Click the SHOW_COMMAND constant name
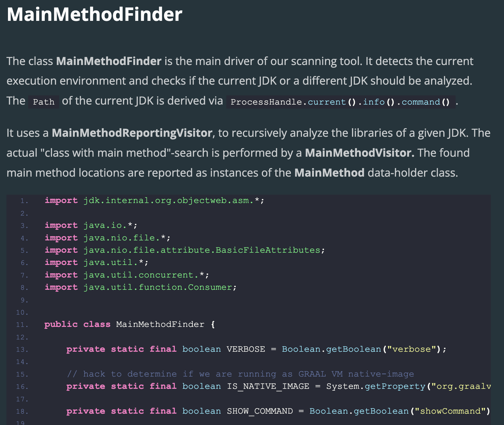504x425 pixels. [260, 411]
